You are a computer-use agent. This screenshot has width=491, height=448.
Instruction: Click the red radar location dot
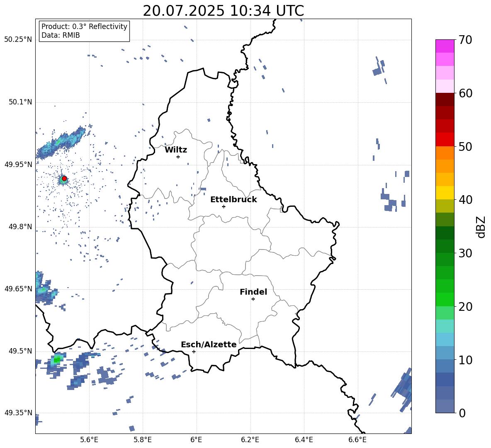64,179
